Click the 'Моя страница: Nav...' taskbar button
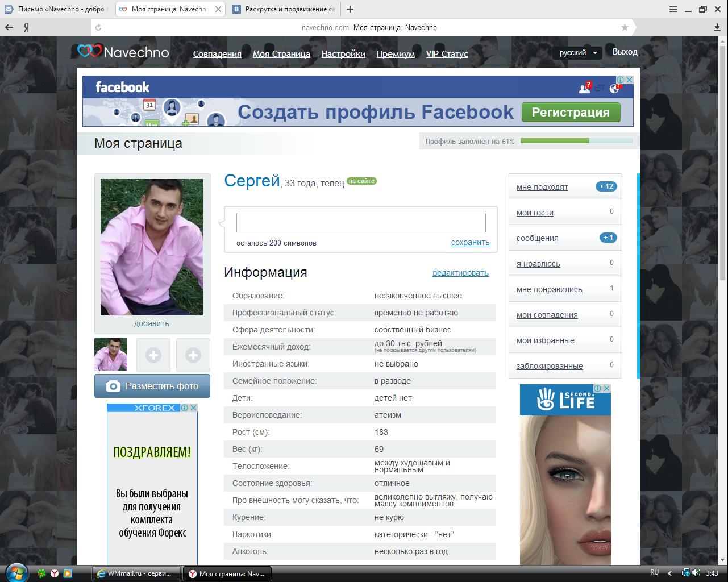 [x=227, y=573]
